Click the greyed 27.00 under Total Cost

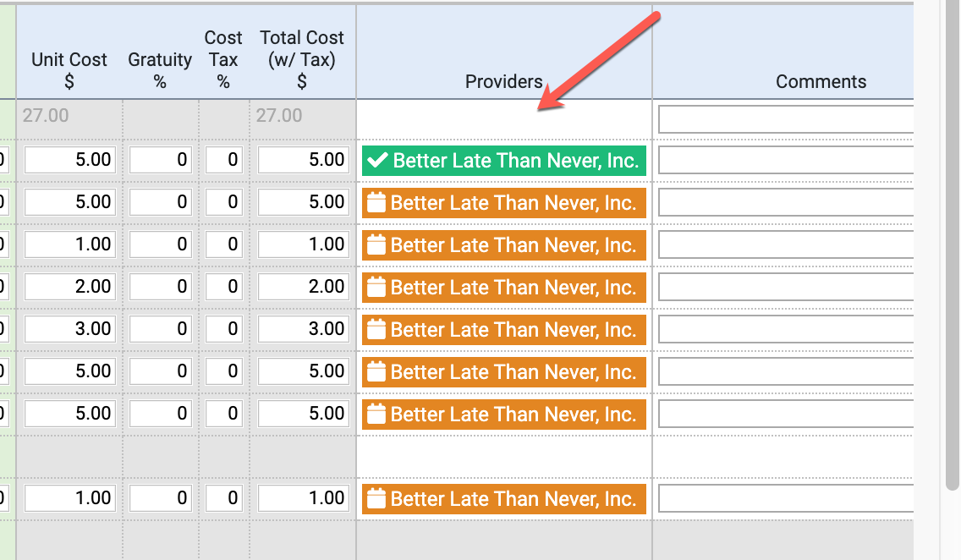pos(279,115)
